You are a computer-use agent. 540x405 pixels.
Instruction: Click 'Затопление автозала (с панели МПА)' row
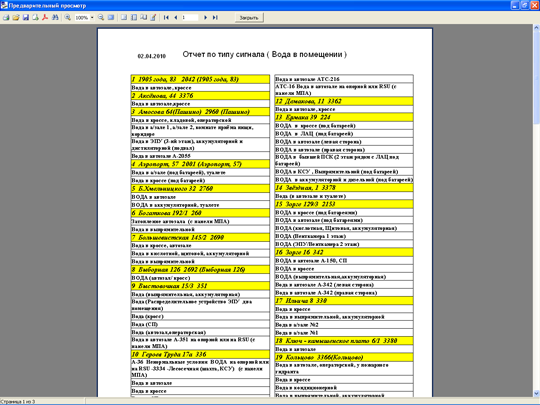[200, 221]
